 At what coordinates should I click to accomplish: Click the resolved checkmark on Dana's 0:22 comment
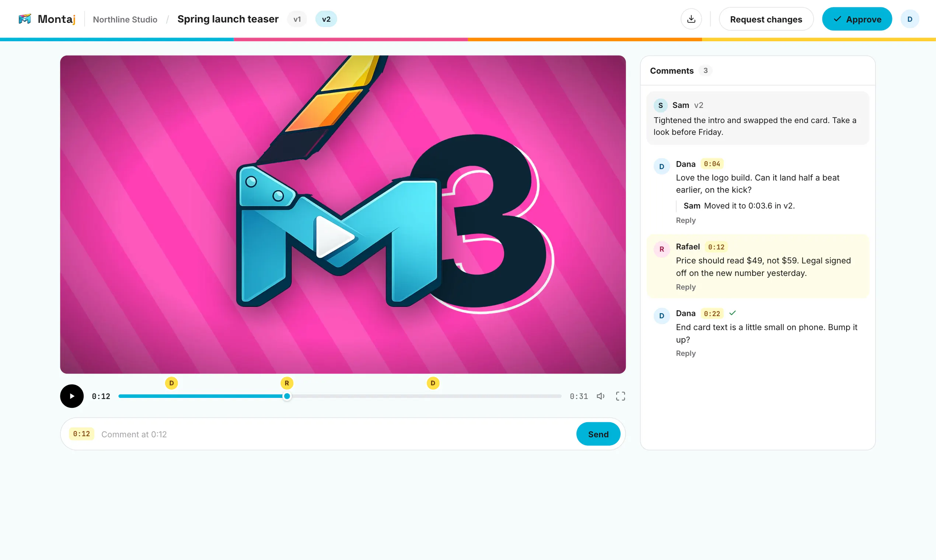click(x=733, y=313)
